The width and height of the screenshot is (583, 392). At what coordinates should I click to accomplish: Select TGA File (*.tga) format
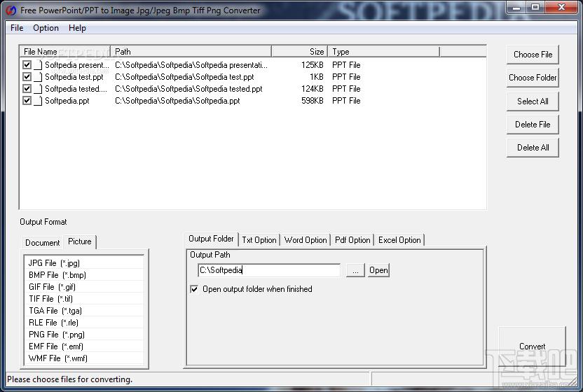[x=83, y=311]
